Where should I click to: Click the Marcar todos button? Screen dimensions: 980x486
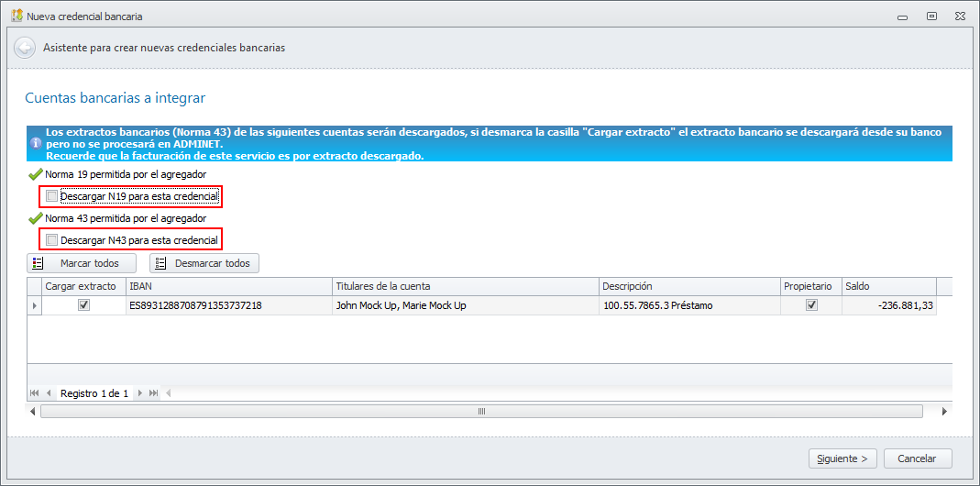[82, 263]
